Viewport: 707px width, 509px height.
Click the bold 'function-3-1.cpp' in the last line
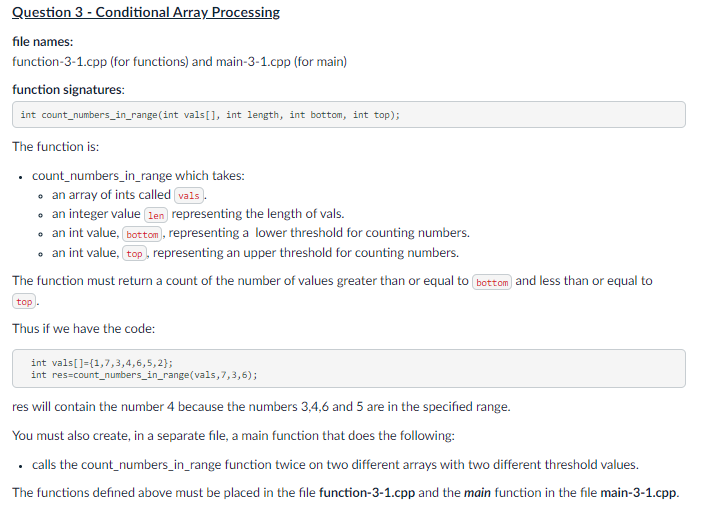point(367,493)
